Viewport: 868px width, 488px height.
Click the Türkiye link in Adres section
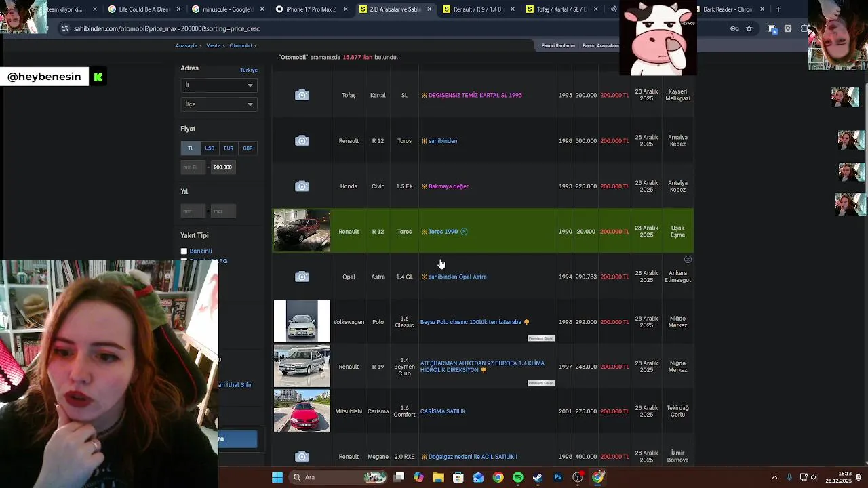click(x=249, y=70)
